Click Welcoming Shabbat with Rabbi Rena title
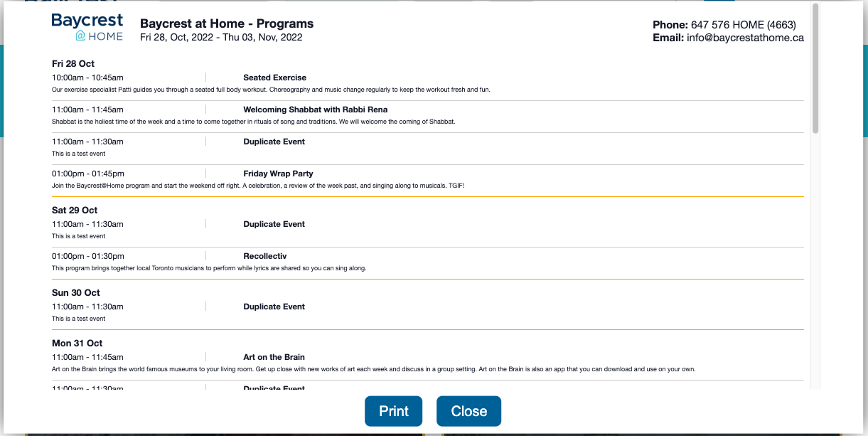Screen dimensions: 868x436 coord(315,110)
